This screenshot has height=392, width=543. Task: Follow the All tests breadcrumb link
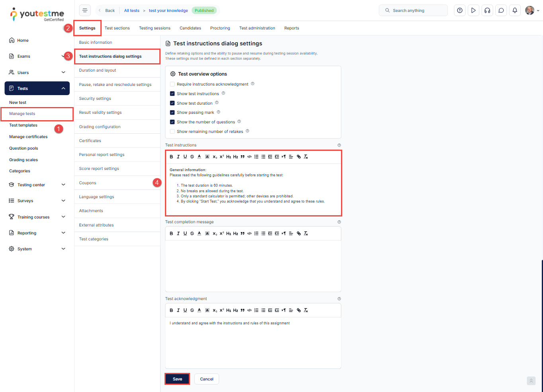click(x=131, y=11)
